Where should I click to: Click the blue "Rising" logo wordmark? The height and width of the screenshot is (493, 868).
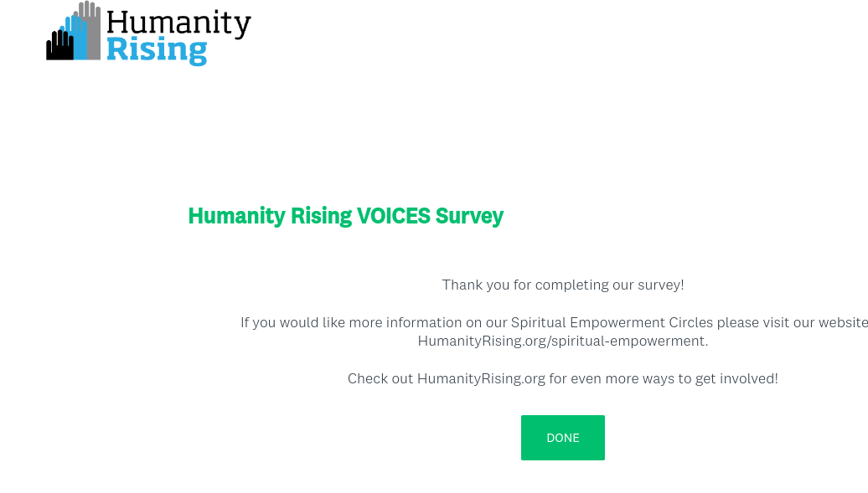pos(157,49)
